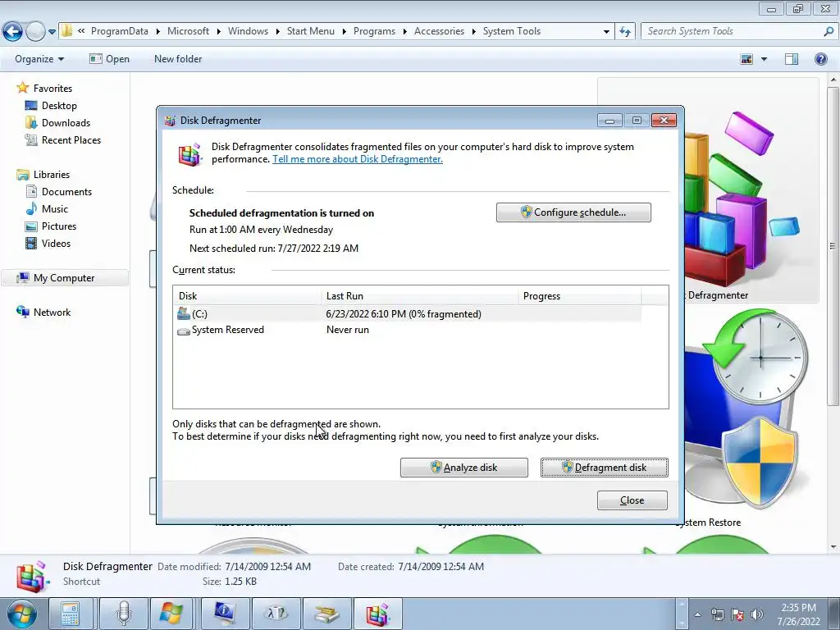
Task: Click the Disk Defragmenter title bar icon
Action: [x=171, y=121]
